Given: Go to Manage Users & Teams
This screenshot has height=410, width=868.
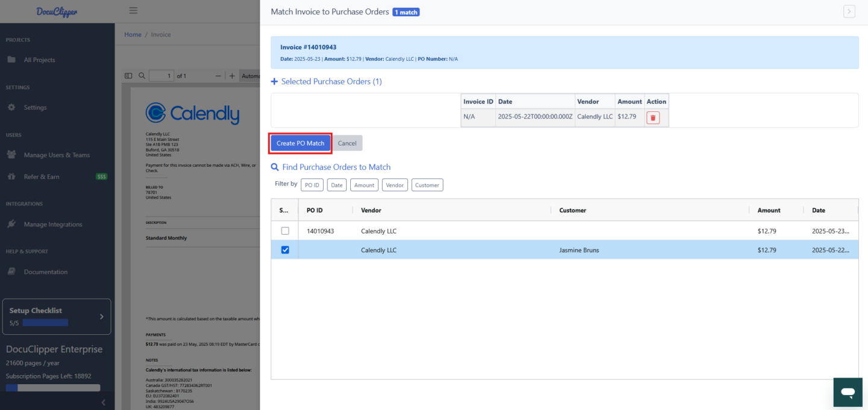Looking at the screenshot, I should 57,155.
